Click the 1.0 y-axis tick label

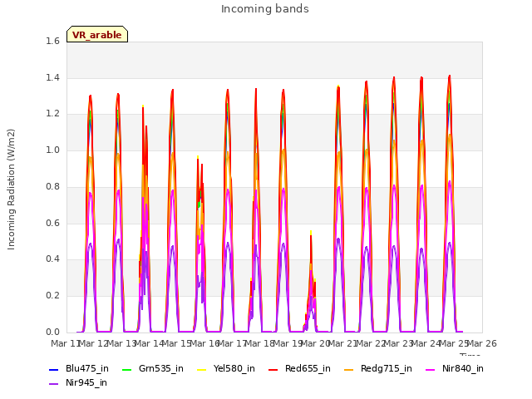(x=52, y=150)
